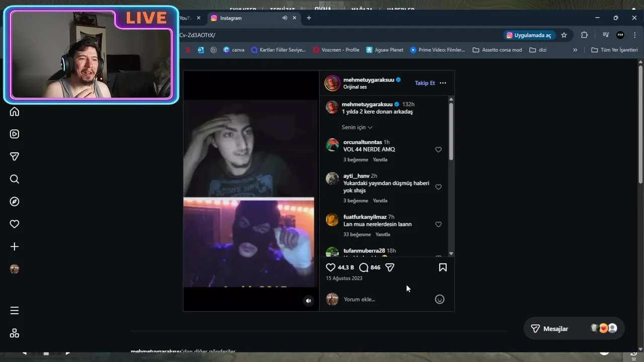
Task: Open the Voscreen - Profile bookmark
Action: click(x=336, y=50)
